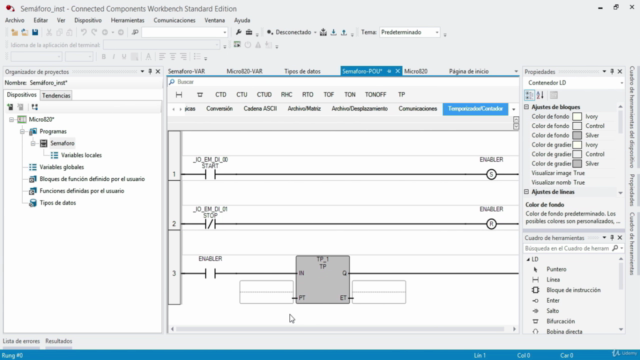This screenshot has height=360, width=640.
Task: Click the toolbox briefcase icon
Action: point(249,32)
